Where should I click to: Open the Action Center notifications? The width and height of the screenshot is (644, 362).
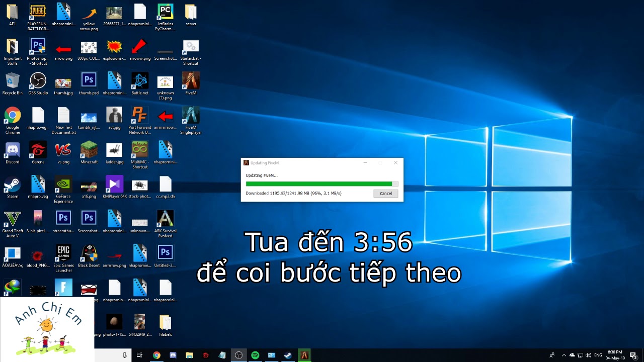pos(633,355)
